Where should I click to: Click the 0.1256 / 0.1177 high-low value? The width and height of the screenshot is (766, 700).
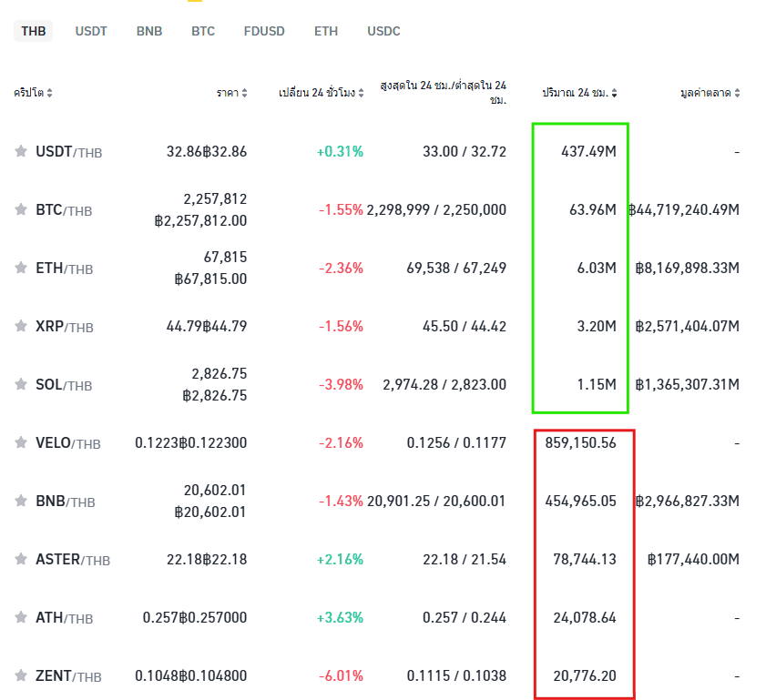pos(456,442)
